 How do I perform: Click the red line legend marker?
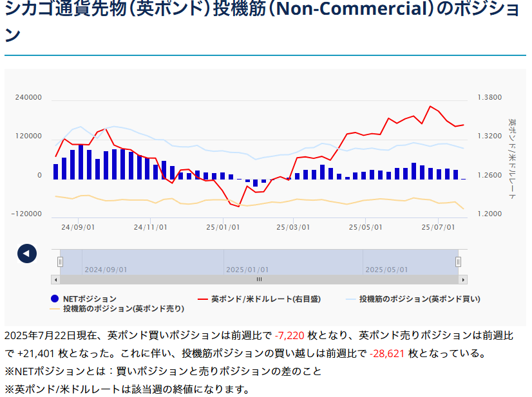point(202,299)
